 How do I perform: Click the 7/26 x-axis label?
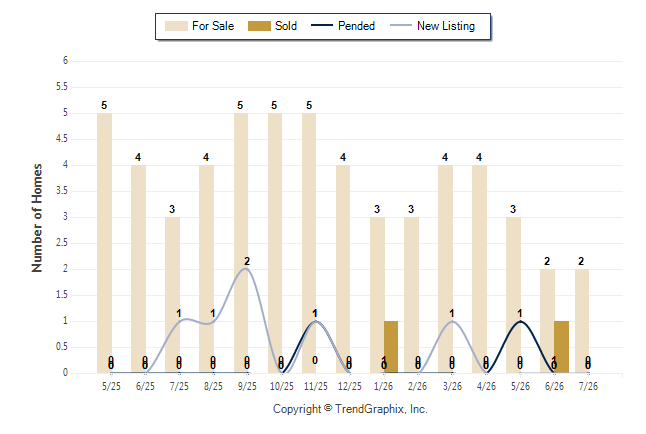point(588,386)
